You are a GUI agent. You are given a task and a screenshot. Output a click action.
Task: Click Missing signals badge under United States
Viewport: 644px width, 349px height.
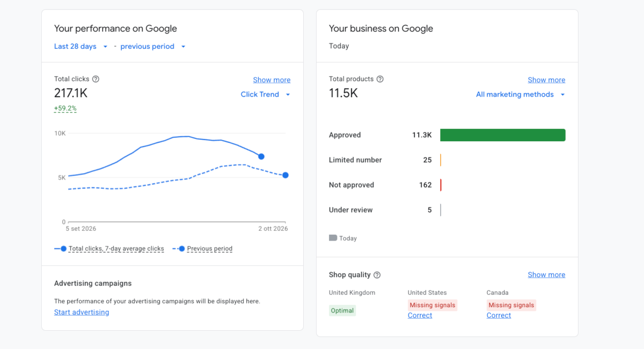point(433,305)
